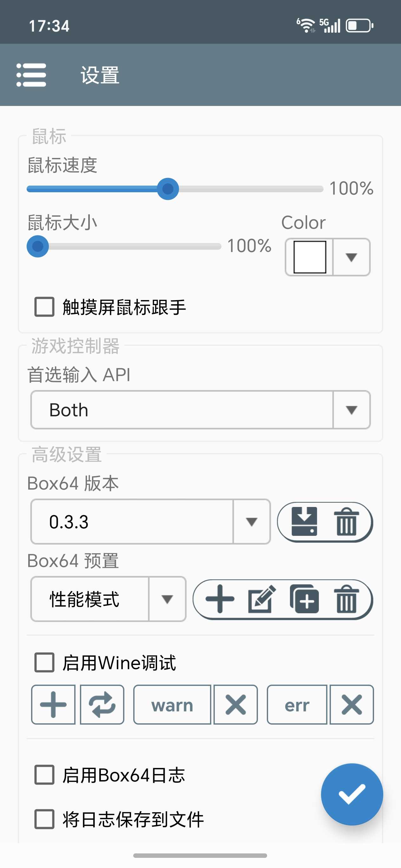Click the err debug channel tag
The image size is (401, 868).
click(297, 704)
